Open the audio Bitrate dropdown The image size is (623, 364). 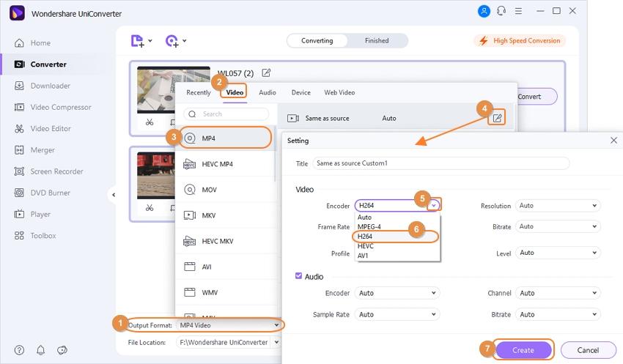[x=558, y=314]
